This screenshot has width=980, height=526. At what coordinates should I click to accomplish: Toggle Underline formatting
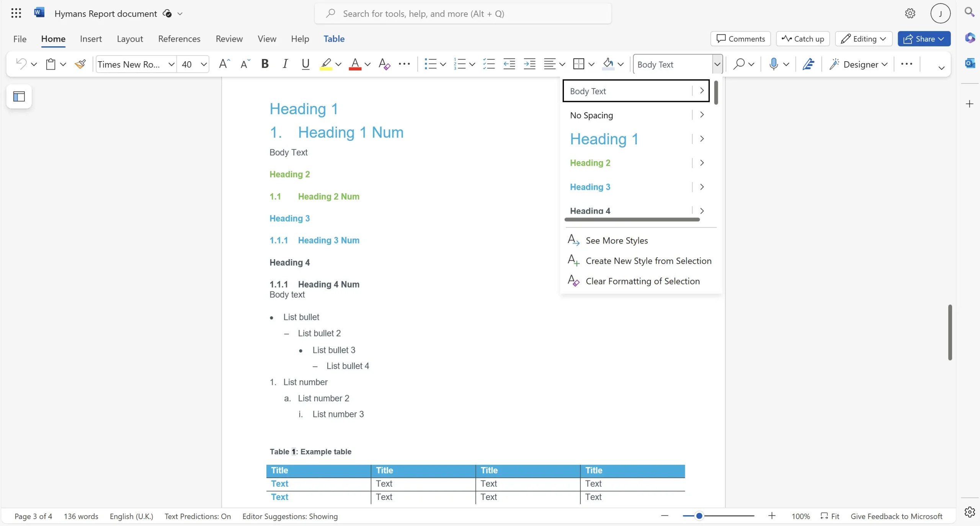point(305,64)
